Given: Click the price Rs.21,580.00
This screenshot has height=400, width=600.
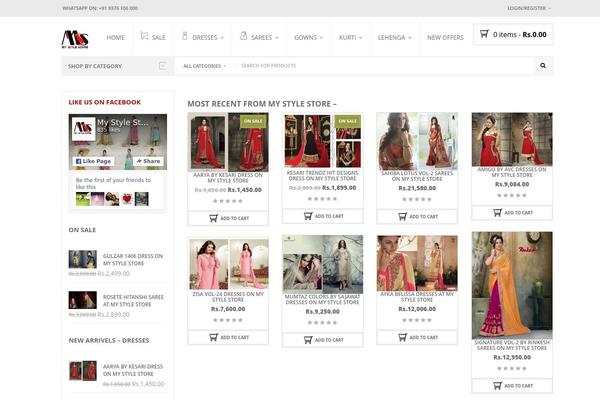Looking at the screenshot, I should (417, 188).
